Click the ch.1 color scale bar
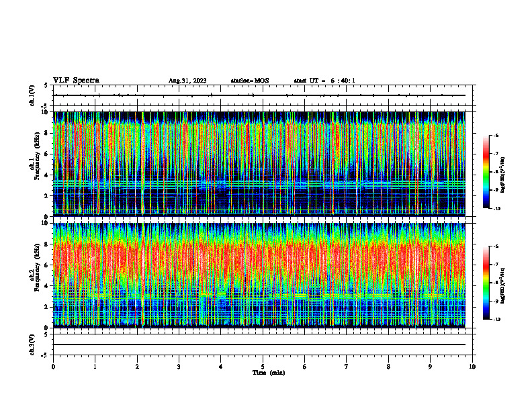The width and height of the screenshot is (532, 411). 486,172
